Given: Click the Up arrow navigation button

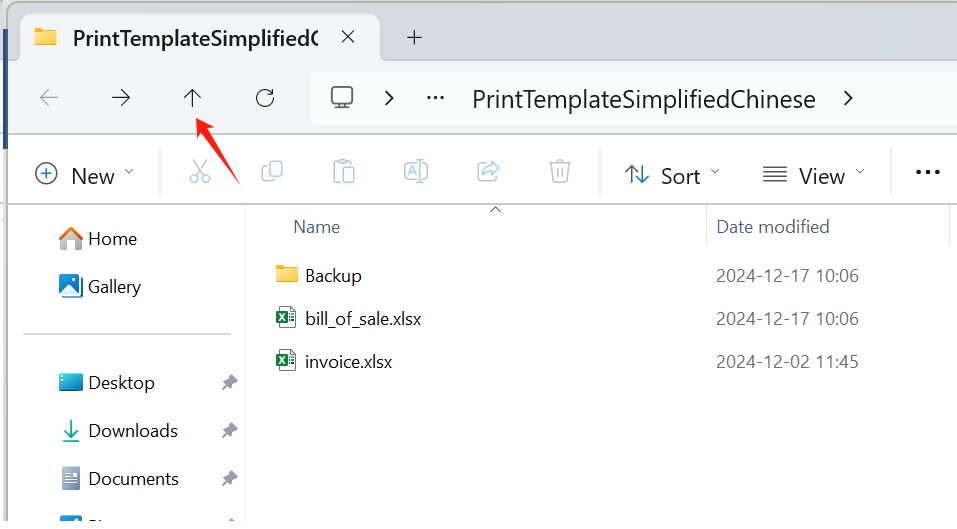Looking at the screenshot, I should tap(192, 97).
